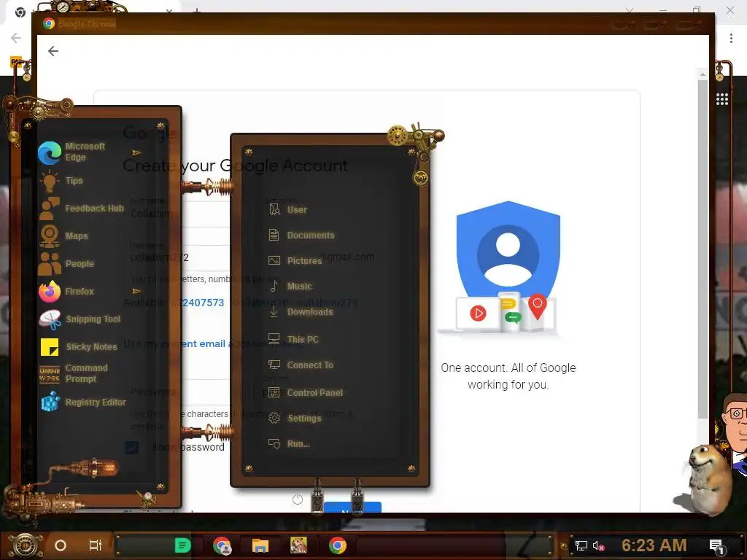
Task: Open the notification center icon
Action: pyautogui.click(x=716, y=546)
